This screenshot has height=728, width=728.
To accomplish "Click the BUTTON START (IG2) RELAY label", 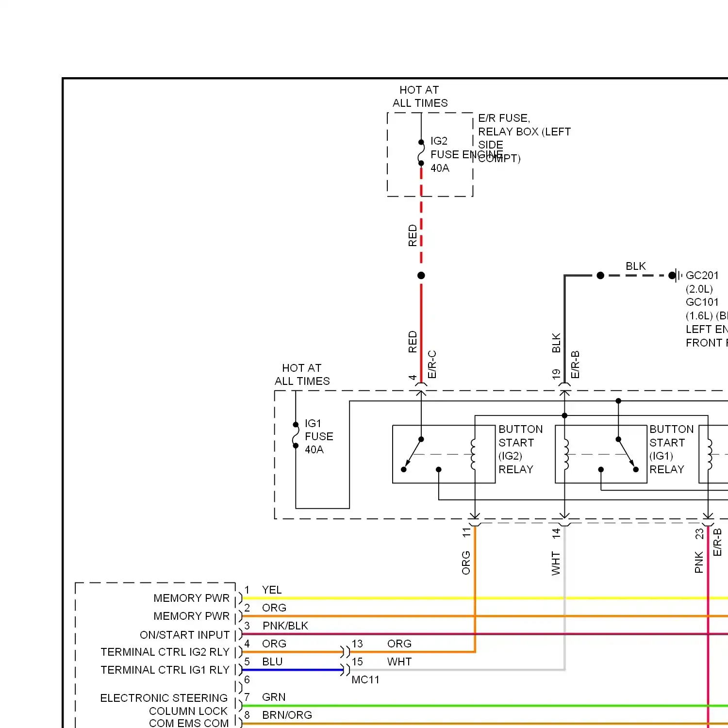I will click(521, 449).
